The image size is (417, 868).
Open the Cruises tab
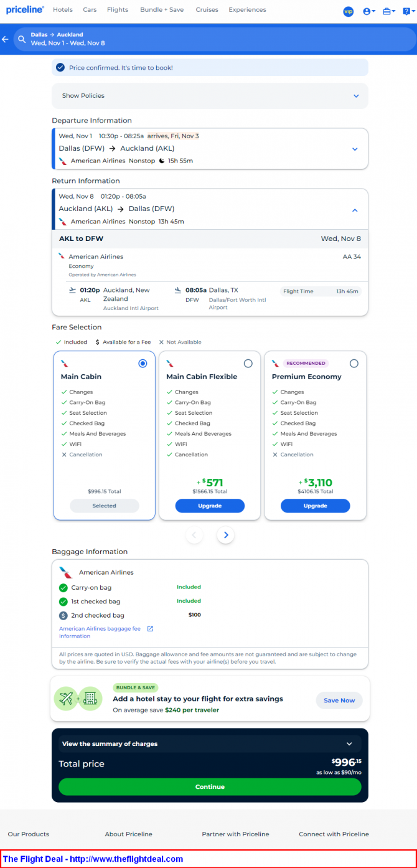click(207, 10)
